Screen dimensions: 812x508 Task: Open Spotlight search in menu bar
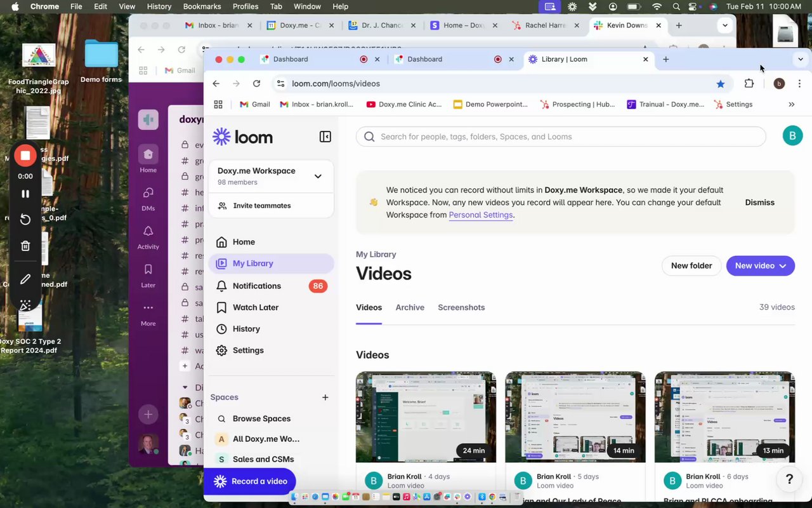point(676,6)
